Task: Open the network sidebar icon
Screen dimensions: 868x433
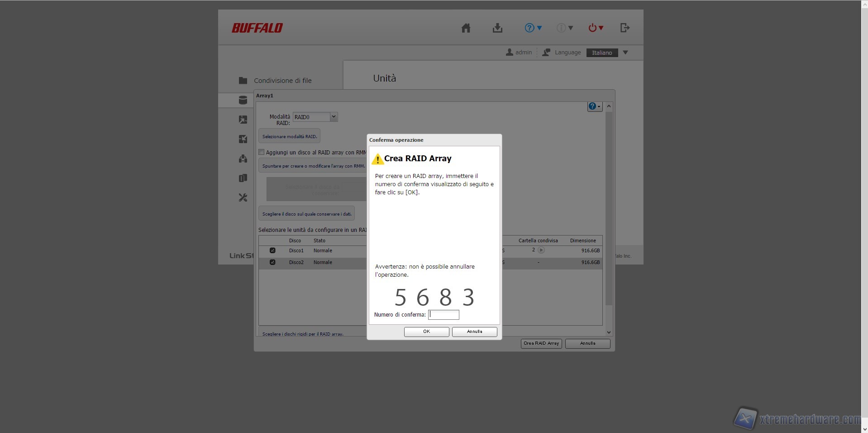Action: 243,159
